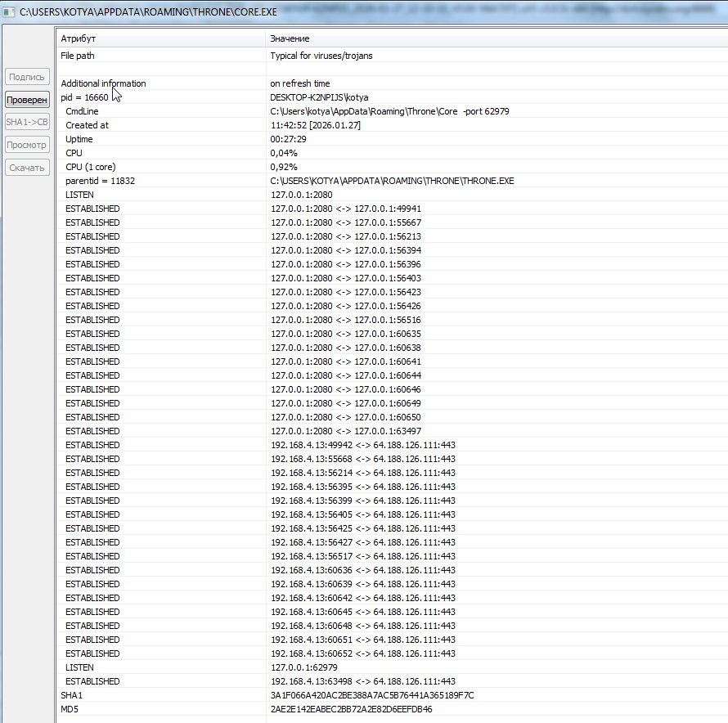Select connection to 127.0.0.1:49941

coord(346,209)
